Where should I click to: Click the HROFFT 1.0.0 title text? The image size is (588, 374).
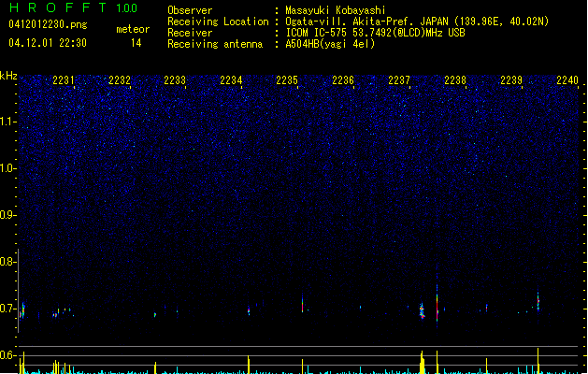point(73,7)
